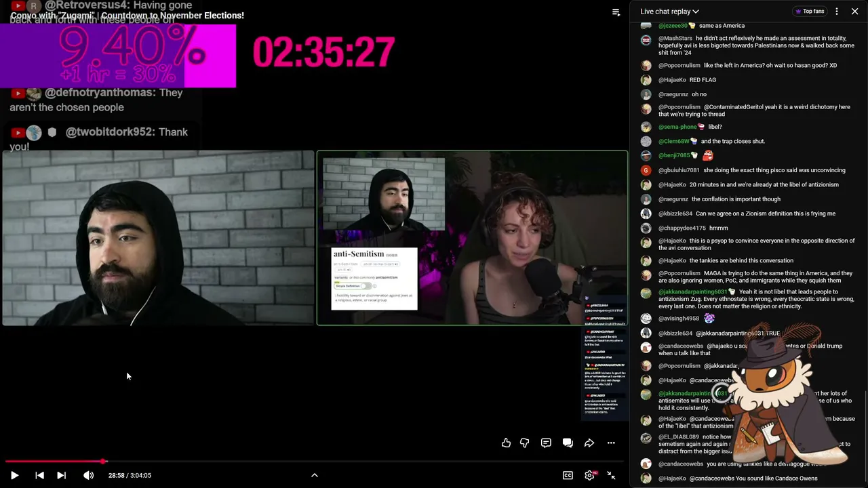This screenshot has height=488, width=868.
Task: Click the avatar beside 'MAGA is trying' message
Action: pyautogui.click(x=646, y=274)
